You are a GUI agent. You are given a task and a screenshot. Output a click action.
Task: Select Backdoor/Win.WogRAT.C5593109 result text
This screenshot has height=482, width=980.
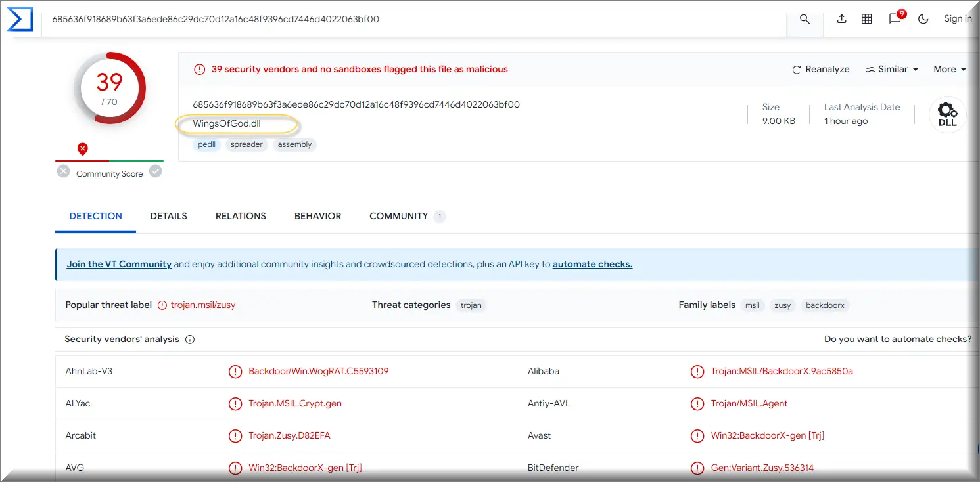tap(318, 371)
